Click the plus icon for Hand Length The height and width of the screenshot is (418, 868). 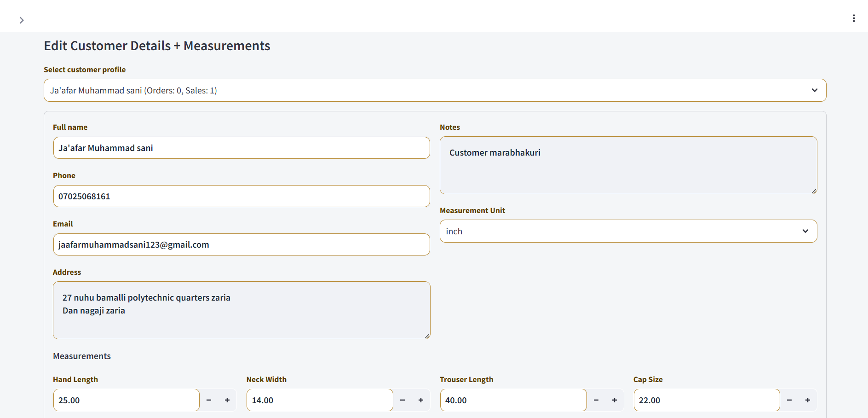pyautogui.click(x=226, y=400)
